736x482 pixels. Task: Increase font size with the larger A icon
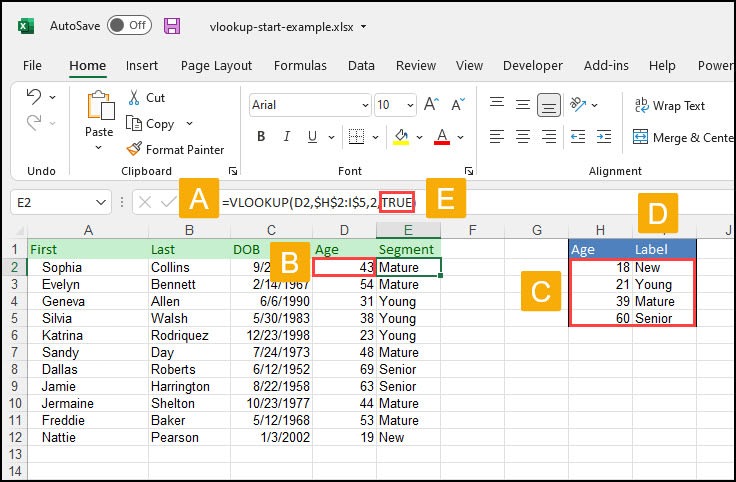click(x=431, y=105)
